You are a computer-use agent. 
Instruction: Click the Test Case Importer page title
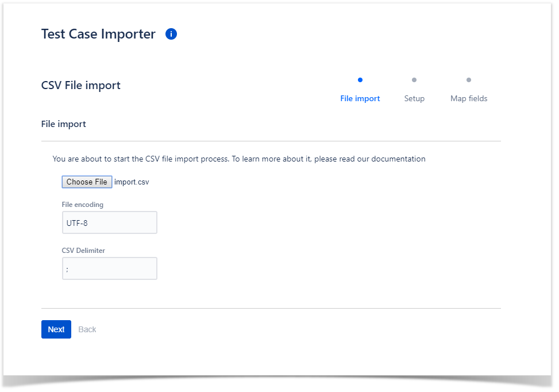click(x=98, y=34)
